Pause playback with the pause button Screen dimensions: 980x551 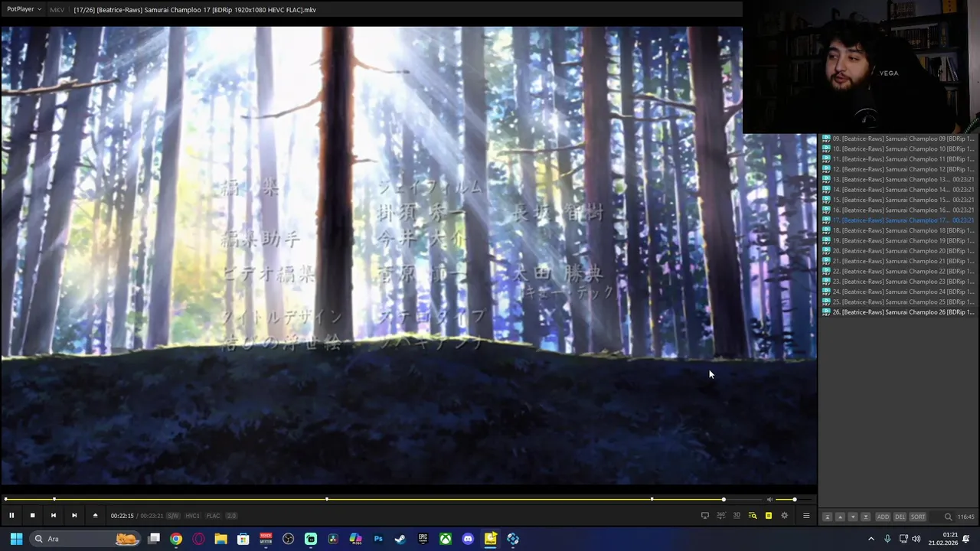coord(11,516)
